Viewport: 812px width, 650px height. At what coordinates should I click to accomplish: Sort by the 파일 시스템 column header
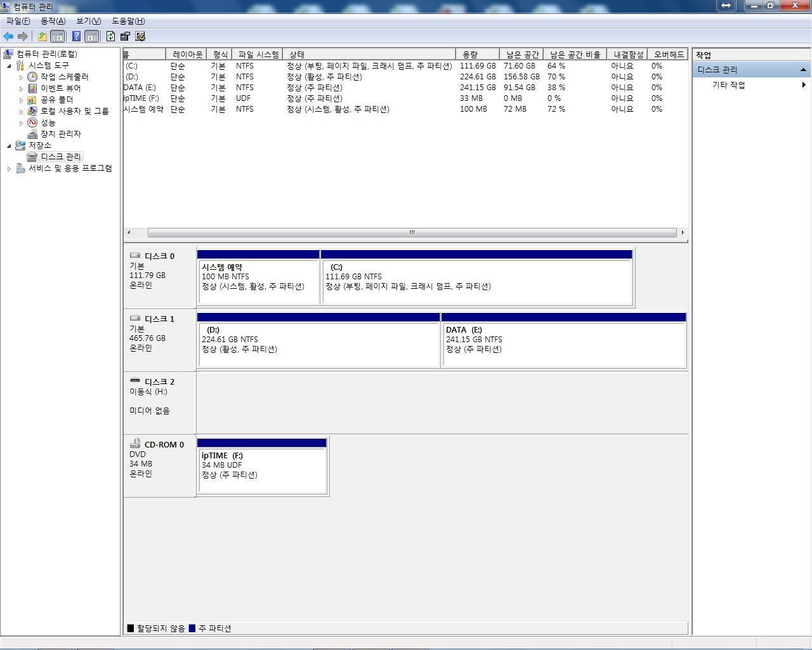258,55
